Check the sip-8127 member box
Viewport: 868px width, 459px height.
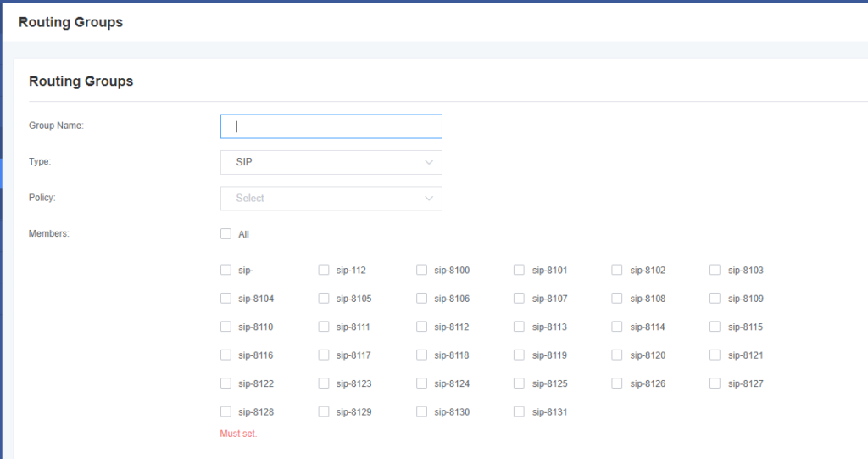tap(715, 383)
